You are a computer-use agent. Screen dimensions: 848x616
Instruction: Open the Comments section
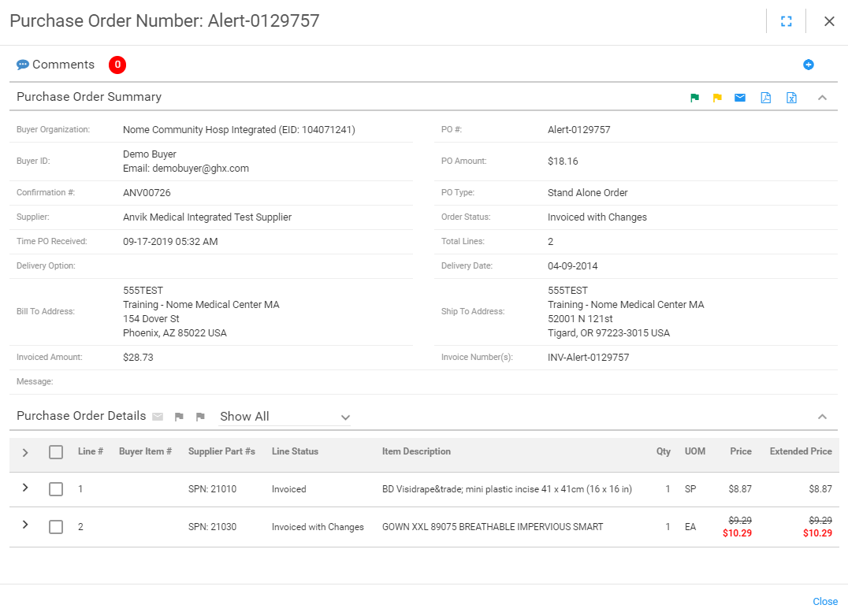click(63, 65)
